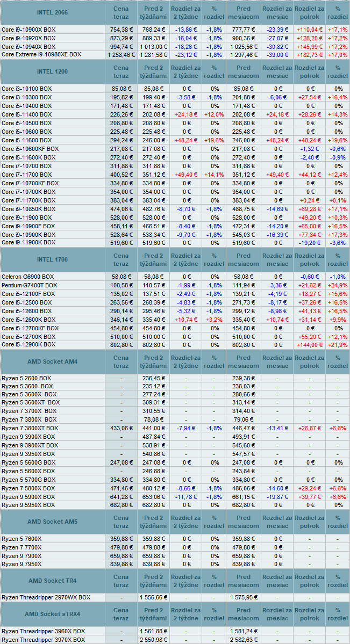Select Core i5-10600KF BOX product name
This screenshot has height=644, width=350.
point(30,149)
